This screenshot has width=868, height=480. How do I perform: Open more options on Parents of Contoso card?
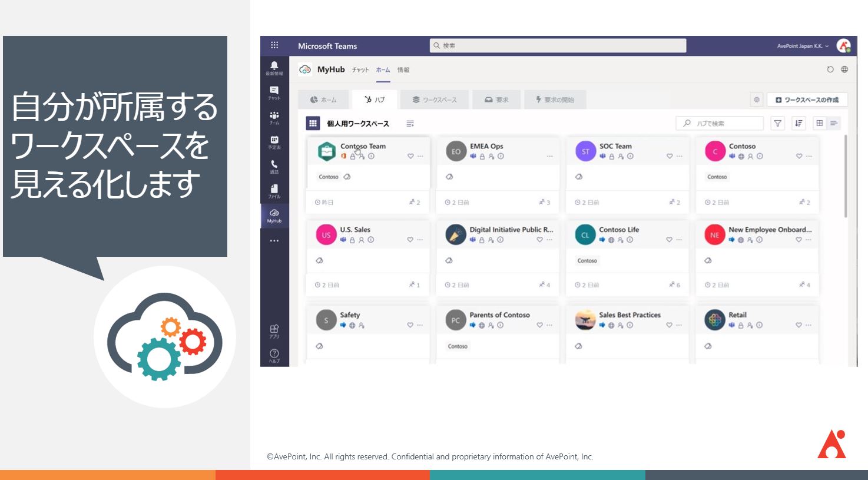(x=549, y=325)
